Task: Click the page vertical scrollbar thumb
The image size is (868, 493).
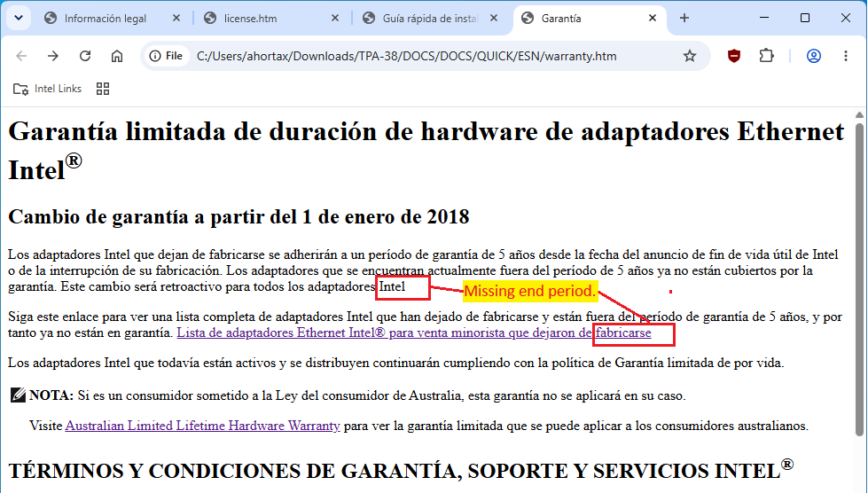Action: (859, 279)
